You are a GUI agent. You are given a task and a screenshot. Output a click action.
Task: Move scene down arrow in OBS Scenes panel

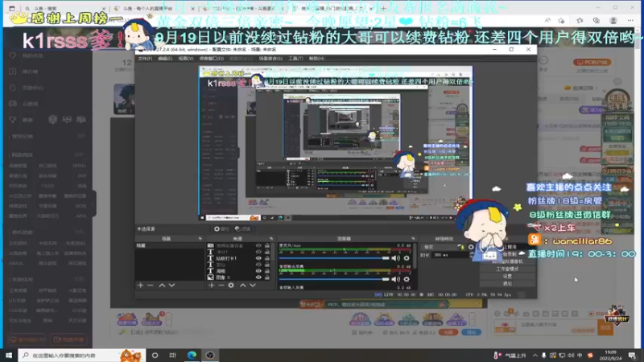[x=171, y=286]
